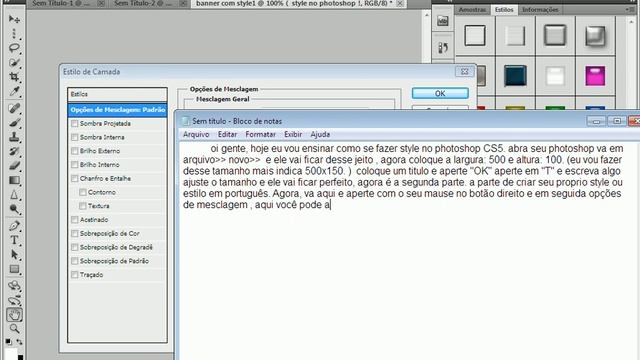Enable the Sombra Interna checkbox
Image resolution: width=640 pixels, height=360 pixels.
coord(75,137)
